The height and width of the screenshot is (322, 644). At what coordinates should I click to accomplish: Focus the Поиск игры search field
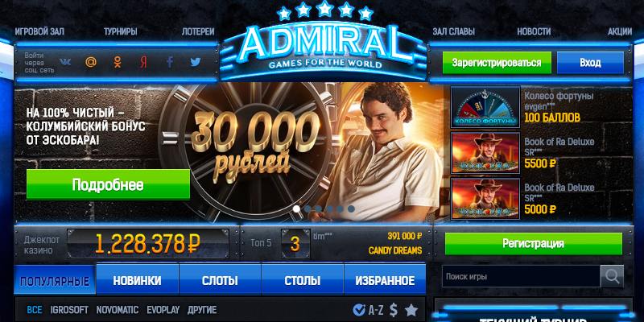pyautogui.click(x=521, y=276)
